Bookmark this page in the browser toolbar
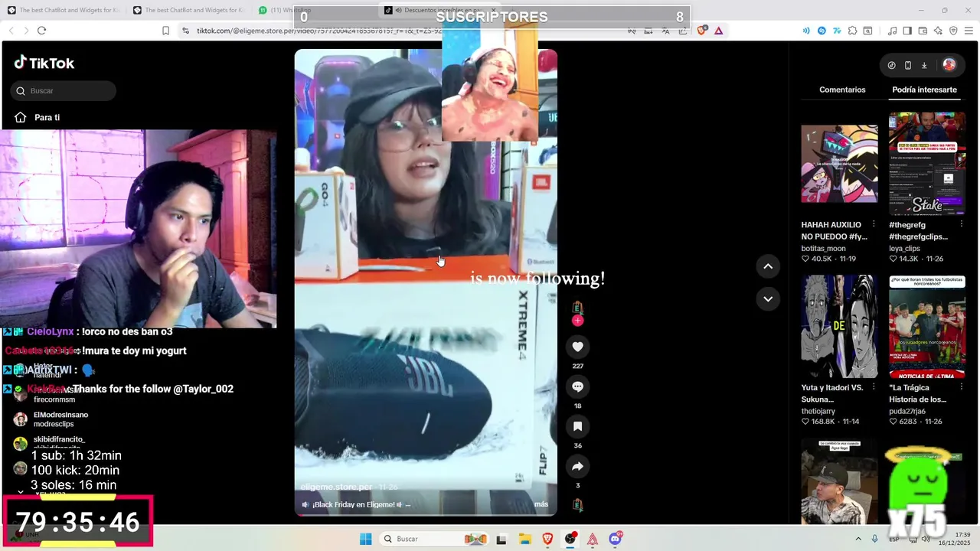980x551 pixels. pos(165,31)
